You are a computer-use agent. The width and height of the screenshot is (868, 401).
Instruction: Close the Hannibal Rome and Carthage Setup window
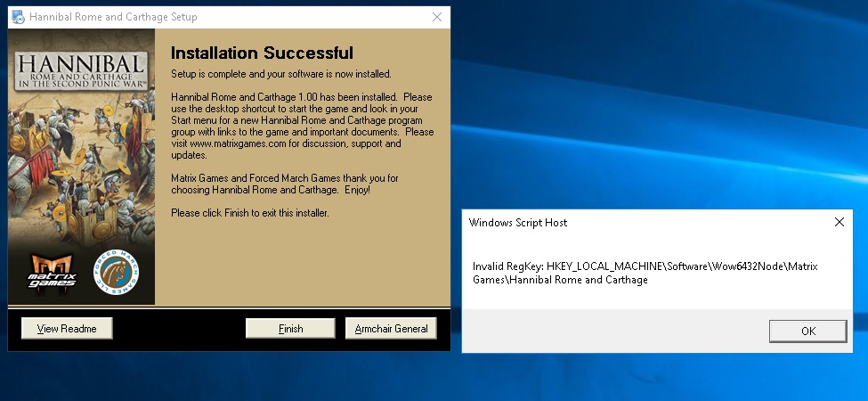click(437, 17)
